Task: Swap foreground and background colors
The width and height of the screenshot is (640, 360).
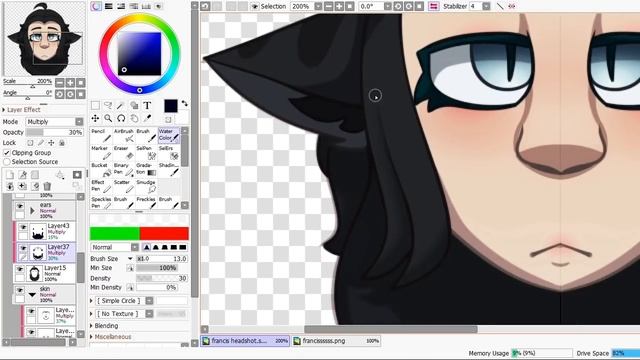Action: click(184, 104)
